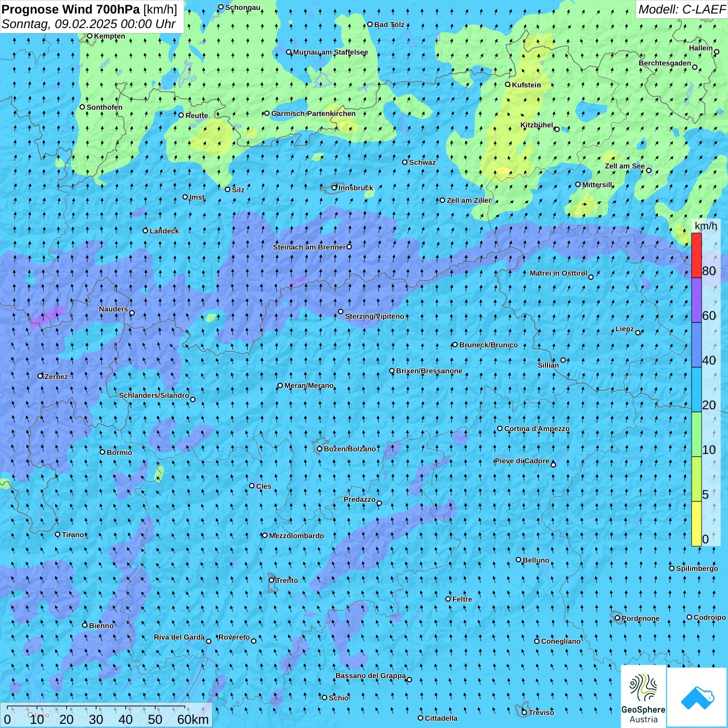Click the '60km' scale bar label
Viewport: 728px width, 728px height.
[x=193, y=719]
